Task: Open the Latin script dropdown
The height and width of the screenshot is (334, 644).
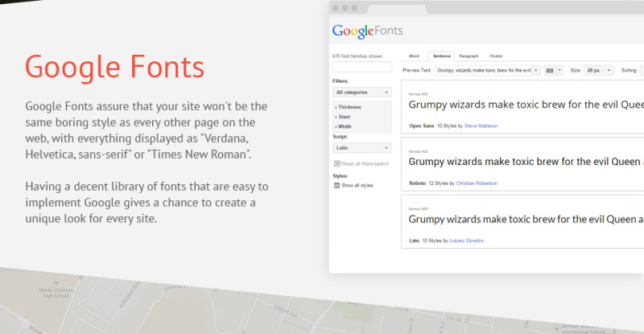Action: tap(361, 148)
